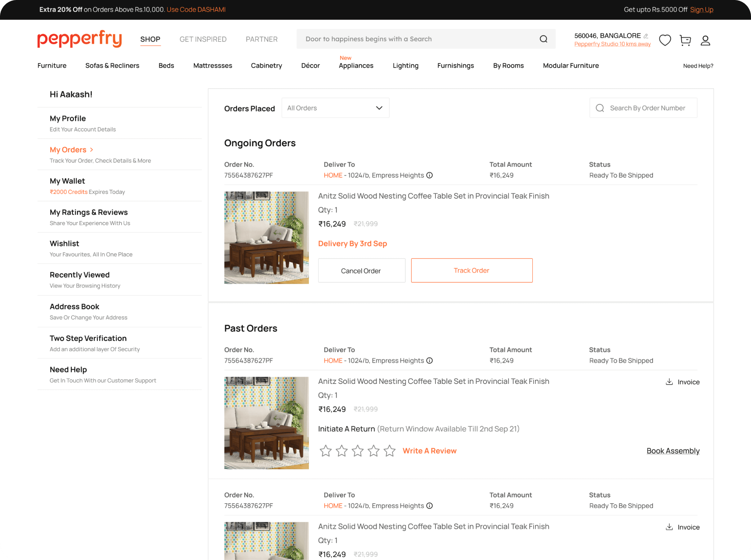Image resolution: width=751 pixels, height=560 pixels.
Task: Click the Track Order button
Action: point(472,270)
